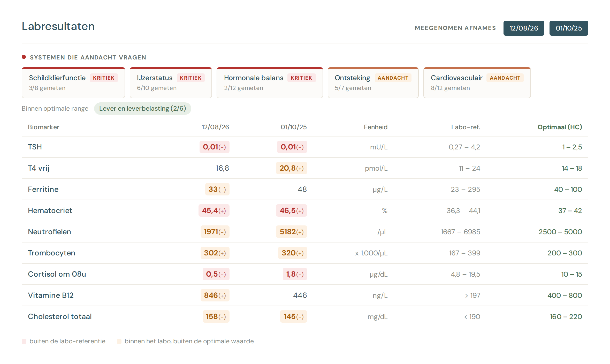Click the Hematocriet value 45,4(+)
Image resolution: width=610 pixels, height=364 pixels.
pos(214,210)
